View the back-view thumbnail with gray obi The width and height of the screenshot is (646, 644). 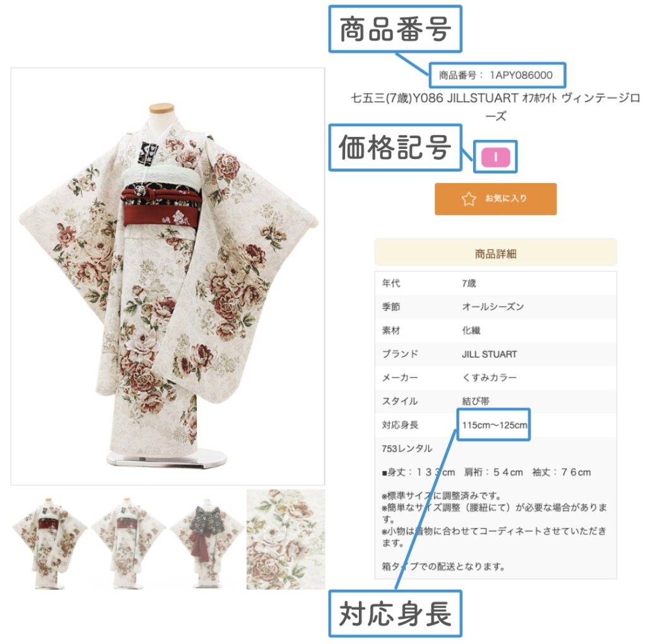click(207, 540)
